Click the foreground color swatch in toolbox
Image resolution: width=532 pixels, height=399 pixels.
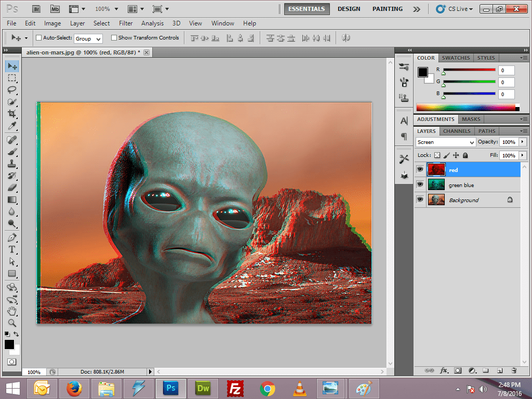9,345
